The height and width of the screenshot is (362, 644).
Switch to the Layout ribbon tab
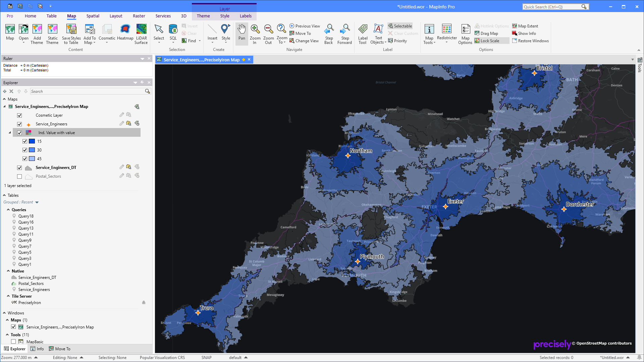click(116, 16)
